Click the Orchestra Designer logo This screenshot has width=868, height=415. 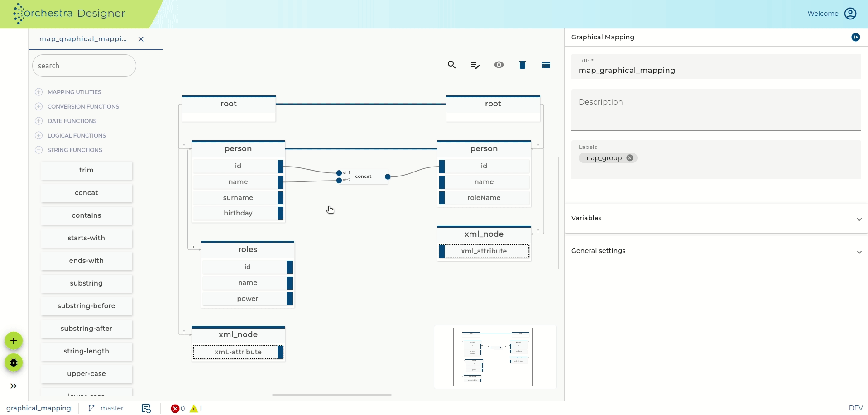click(x=69, y=13)
